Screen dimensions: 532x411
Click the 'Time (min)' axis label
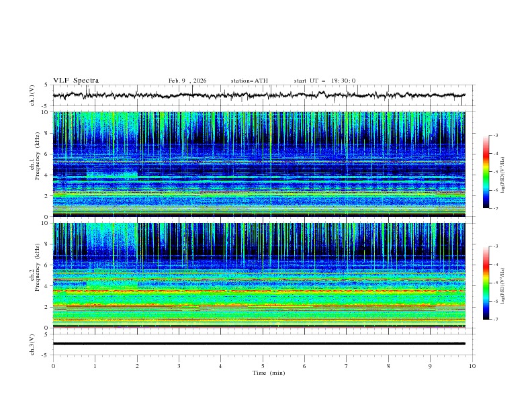[x=269, y=373]
